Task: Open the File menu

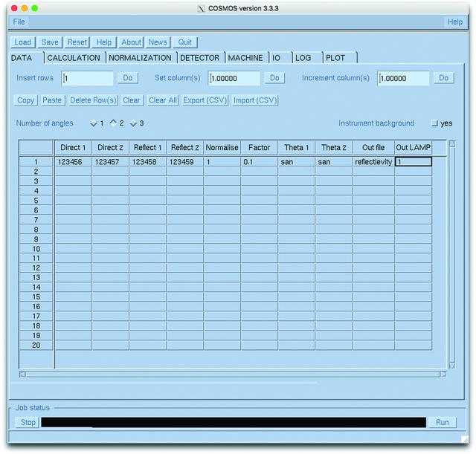Action: (19, 22)
